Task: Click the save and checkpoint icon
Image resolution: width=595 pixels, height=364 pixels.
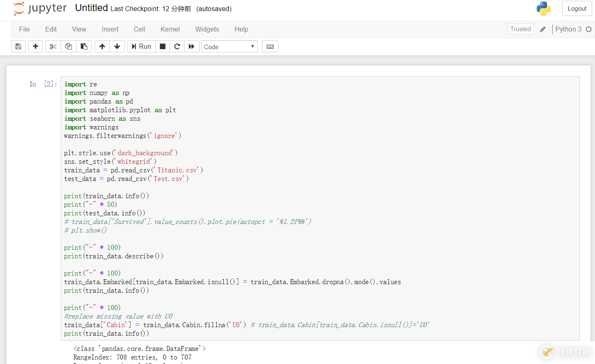Action: click(18, 47)
